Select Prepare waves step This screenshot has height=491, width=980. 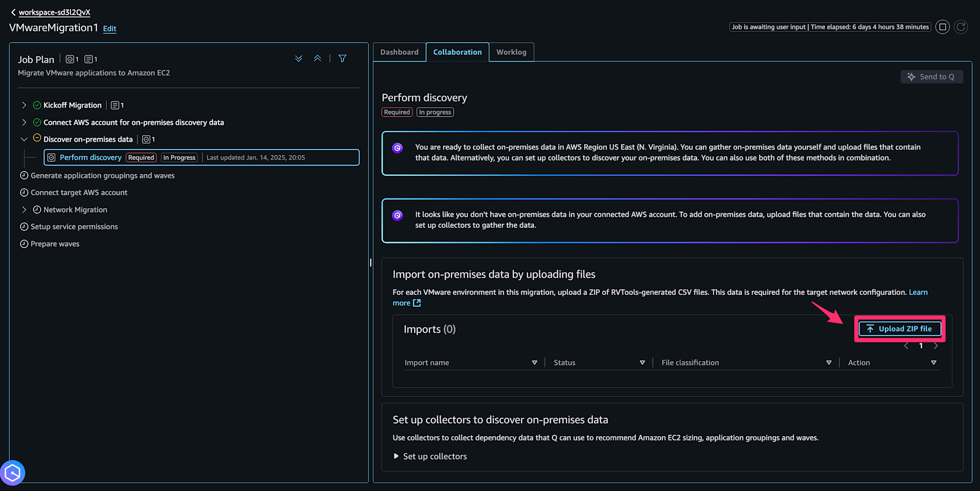pyautogui.click(x=55, y=244)
